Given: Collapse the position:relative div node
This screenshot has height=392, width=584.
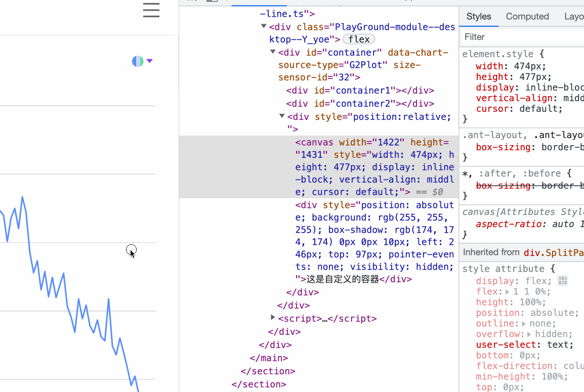Looking at the screenshot, I should (282, 116).
